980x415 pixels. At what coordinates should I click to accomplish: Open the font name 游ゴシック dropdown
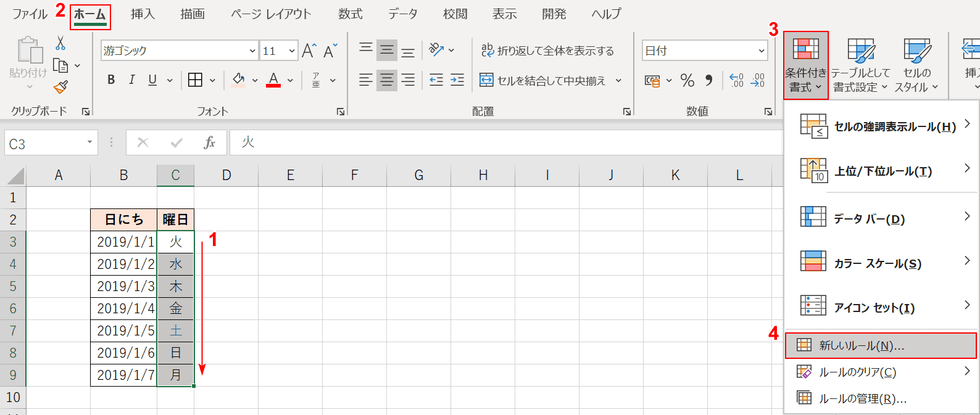coord(252,51)
